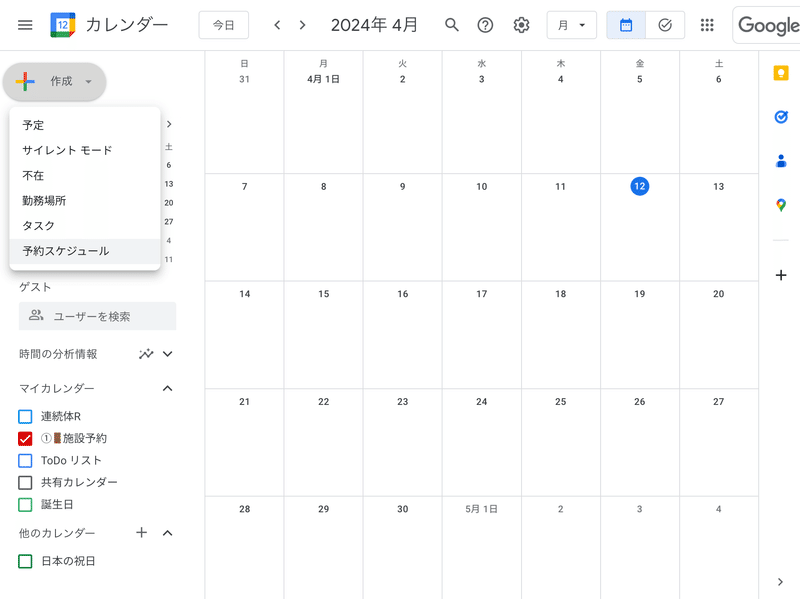The image size is (800, 599).
Task: Switch to calendar view icon
Action: coord(626,25)
